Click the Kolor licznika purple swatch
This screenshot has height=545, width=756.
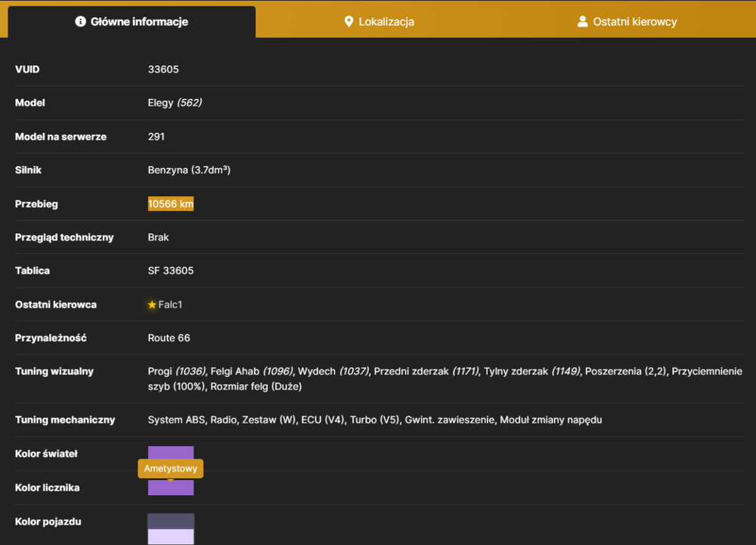(x=171, y=488)
